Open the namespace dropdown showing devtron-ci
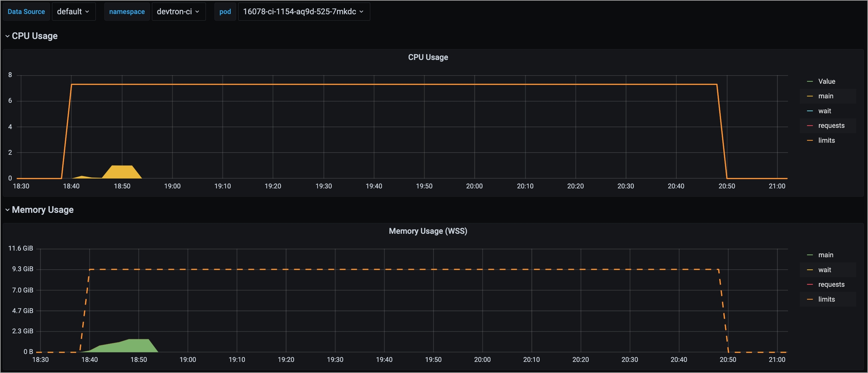 pos(178,12)
